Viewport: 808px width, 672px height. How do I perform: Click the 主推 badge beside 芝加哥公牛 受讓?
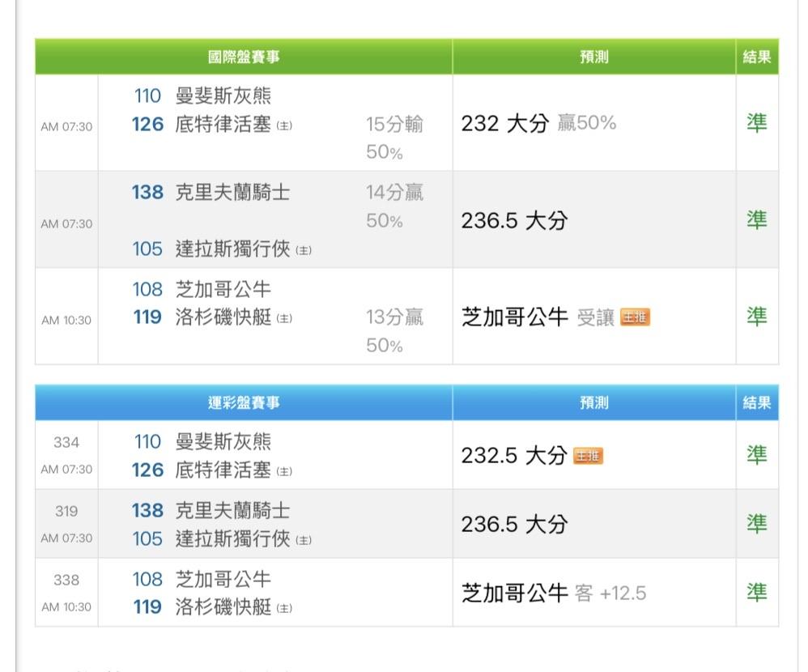pyautogui.click(x=635, y=317)
